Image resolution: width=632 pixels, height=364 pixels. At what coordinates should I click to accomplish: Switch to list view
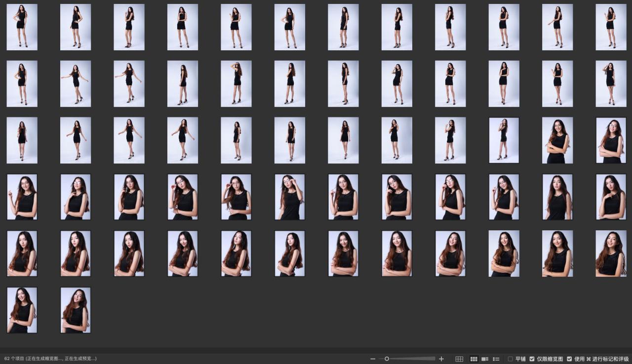point(496,359)
